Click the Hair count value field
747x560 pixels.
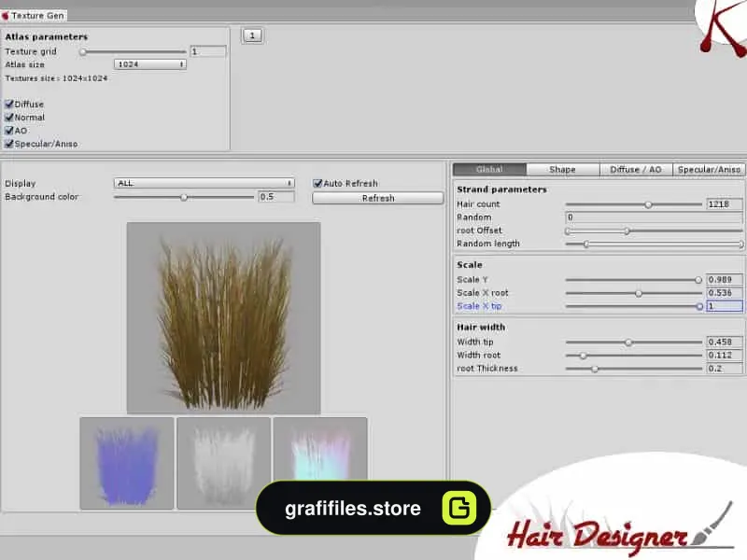725,204
